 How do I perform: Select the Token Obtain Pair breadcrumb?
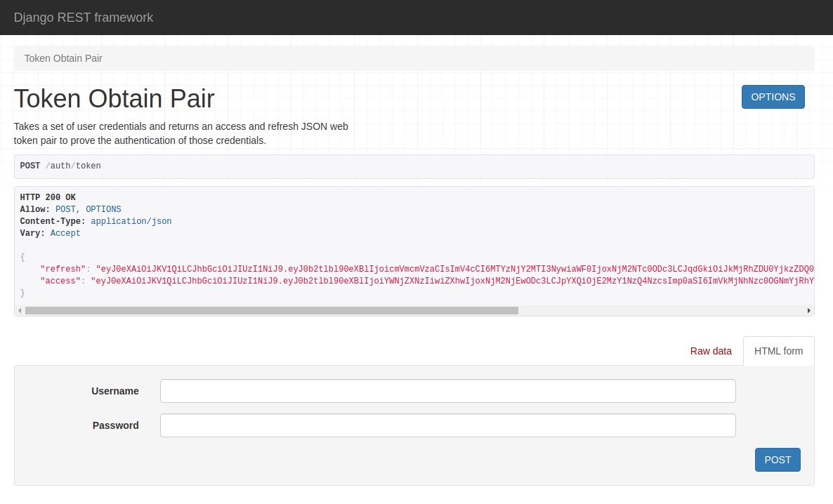tap(63, 58)
